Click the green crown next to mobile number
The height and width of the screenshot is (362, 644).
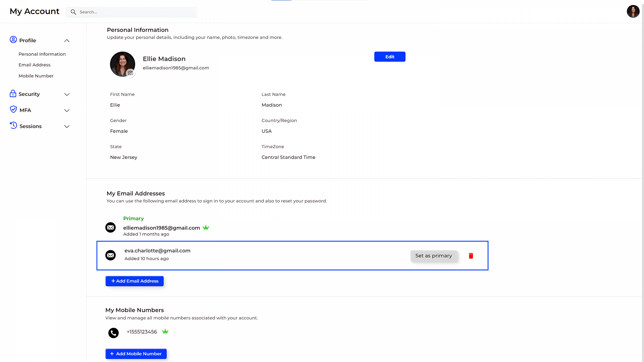tap(165, 332)
